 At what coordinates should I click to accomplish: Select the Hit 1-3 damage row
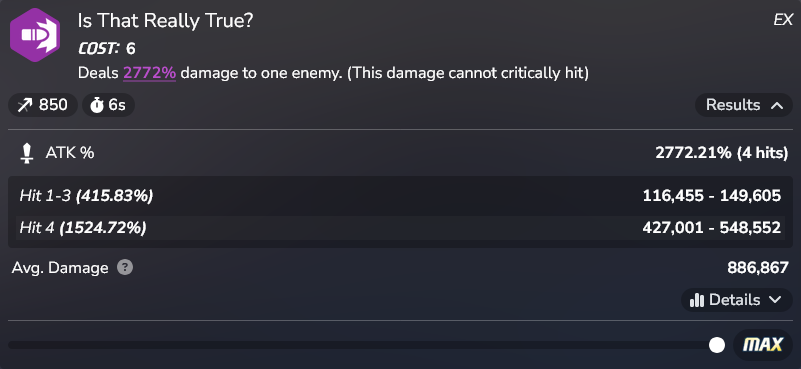pyautogui.click(x=400, y=196)
